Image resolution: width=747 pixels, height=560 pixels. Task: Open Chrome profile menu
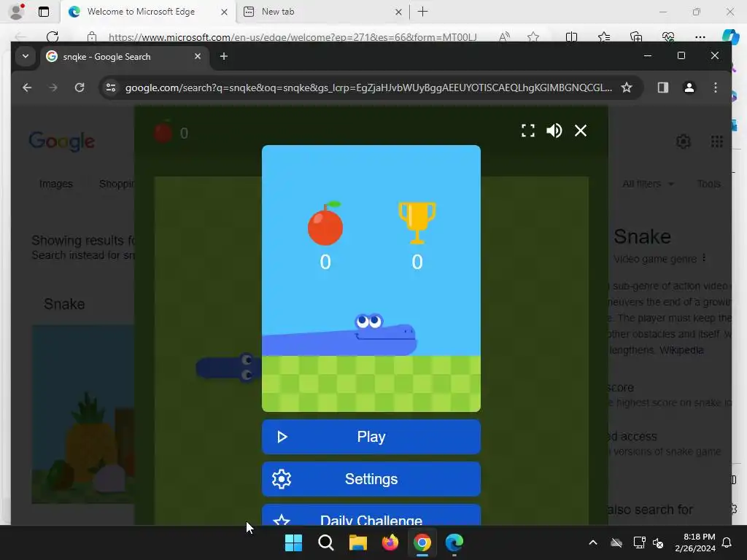pos(689,87)
